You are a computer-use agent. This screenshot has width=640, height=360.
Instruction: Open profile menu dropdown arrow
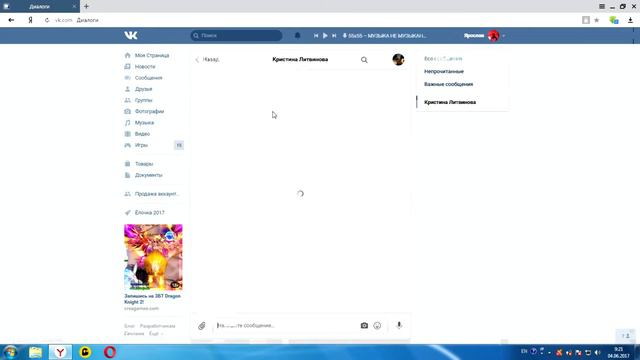[x=504, y=36]
